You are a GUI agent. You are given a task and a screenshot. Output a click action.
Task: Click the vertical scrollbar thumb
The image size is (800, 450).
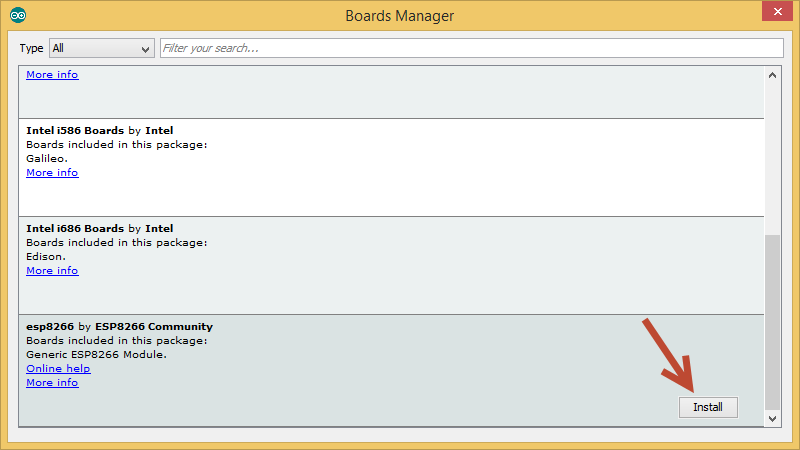[x=772, y=322]
